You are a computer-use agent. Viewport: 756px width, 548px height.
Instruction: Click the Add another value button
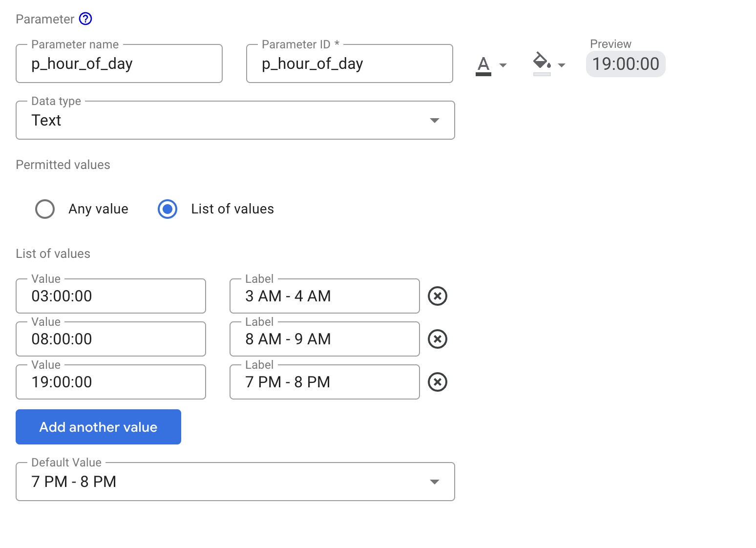click(98, 427)
